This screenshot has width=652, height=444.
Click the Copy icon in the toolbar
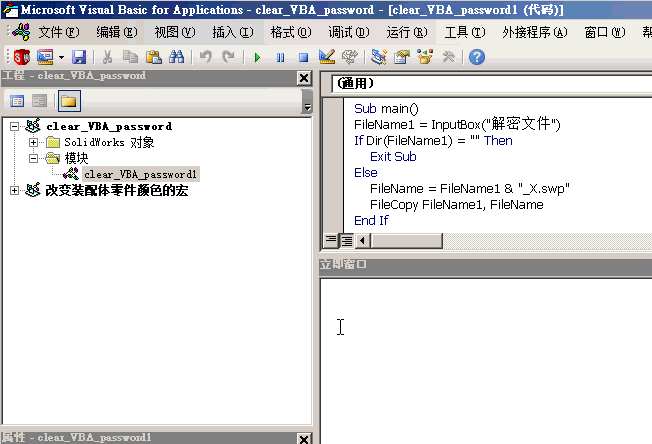(131, 57)
